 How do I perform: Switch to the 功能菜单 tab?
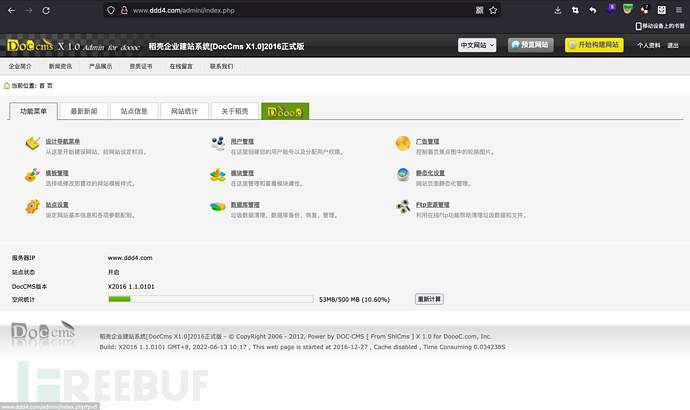coord(33,111)
